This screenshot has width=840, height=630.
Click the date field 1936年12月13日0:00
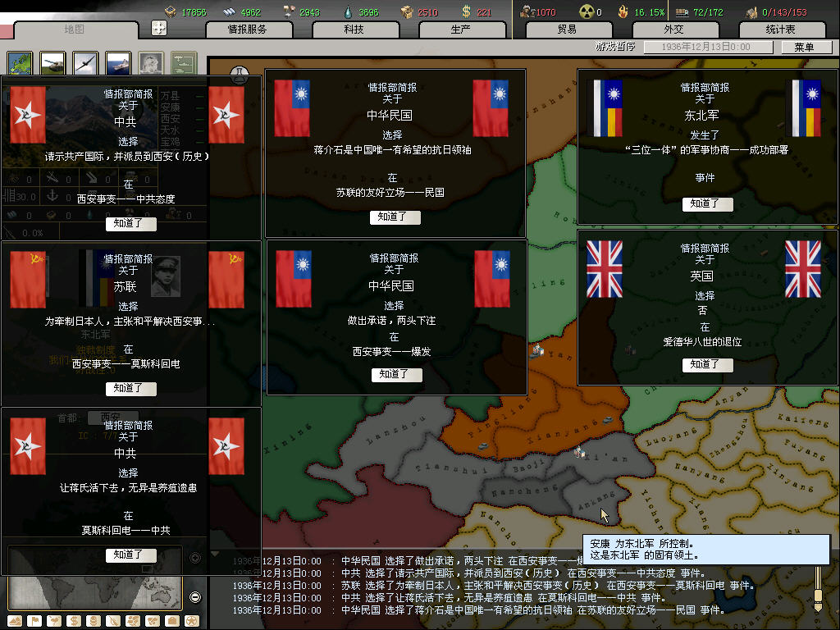(706, 47)
